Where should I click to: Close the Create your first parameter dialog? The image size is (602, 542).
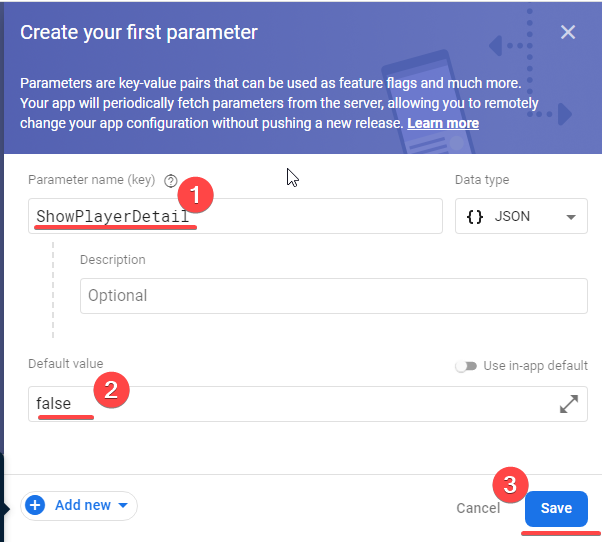point(568,32)
